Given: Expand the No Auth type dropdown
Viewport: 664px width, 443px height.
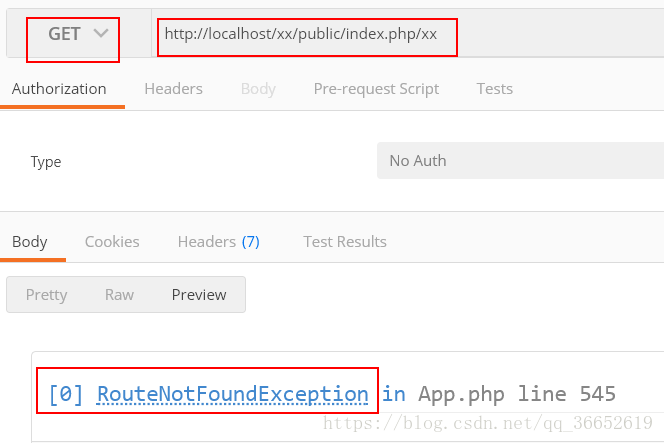Looking at the screenshot, I should point(520,161).
